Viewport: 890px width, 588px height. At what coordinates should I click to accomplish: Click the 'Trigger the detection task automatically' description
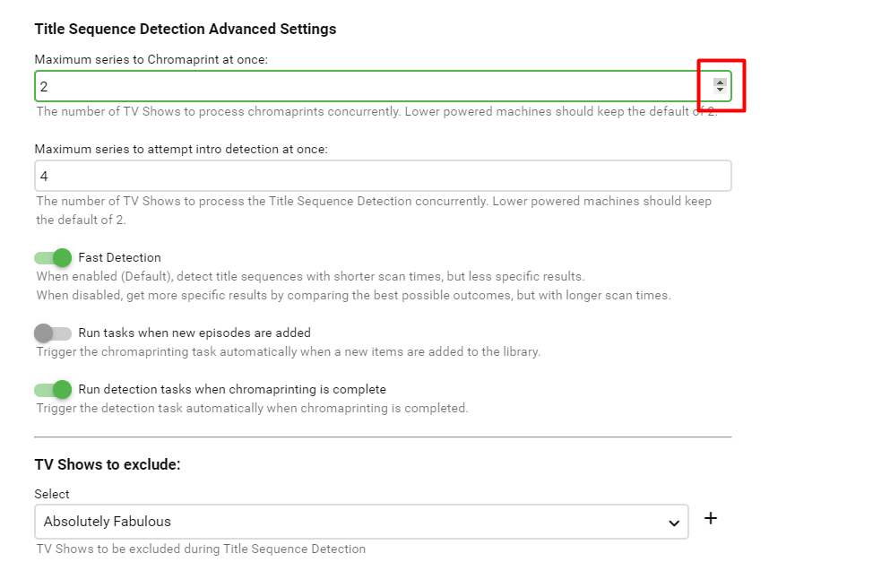coord(252,408)
